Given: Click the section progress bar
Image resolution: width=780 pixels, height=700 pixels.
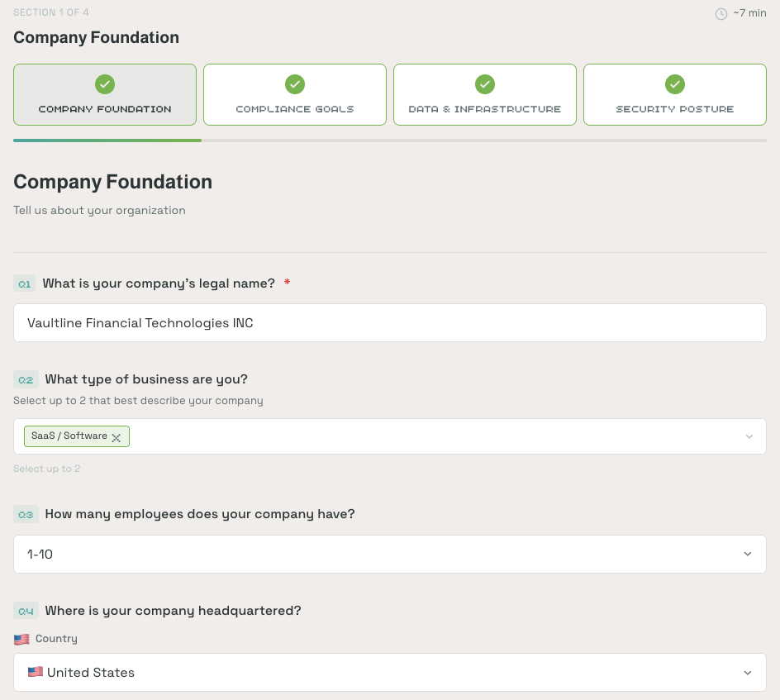Looking at the screenshot, I should [390, 140].
